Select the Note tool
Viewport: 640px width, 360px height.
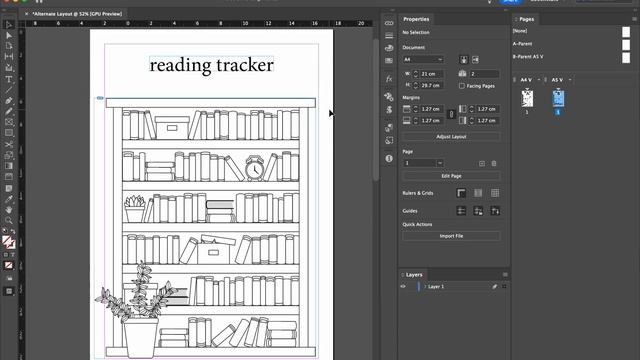tap(9, 188)
